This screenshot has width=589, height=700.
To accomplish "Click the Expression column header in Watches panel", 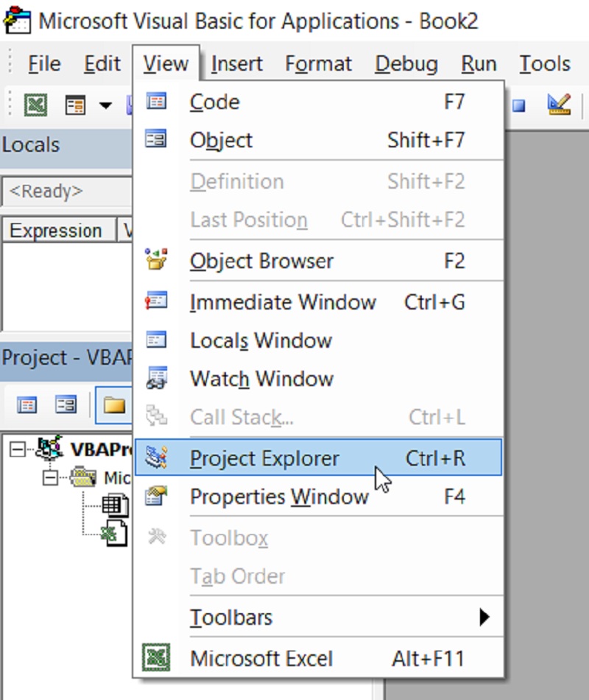I will 57,230.
